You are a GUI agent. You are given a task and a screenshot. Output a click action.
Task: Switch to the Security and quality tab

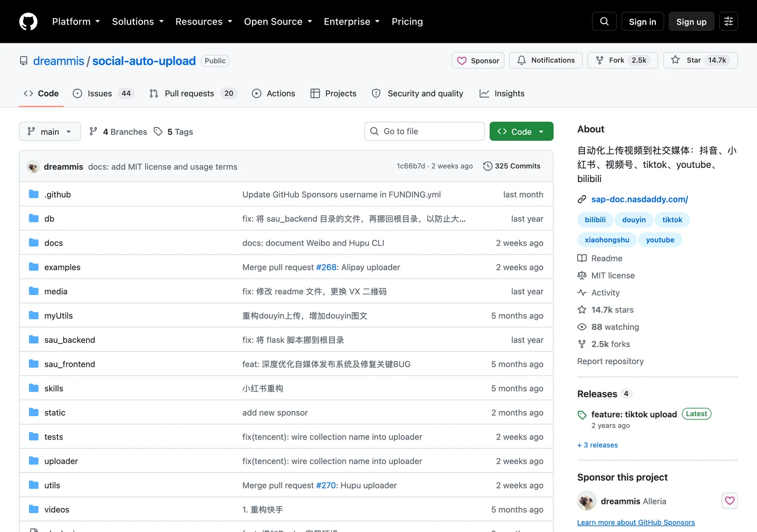[418, 94]
